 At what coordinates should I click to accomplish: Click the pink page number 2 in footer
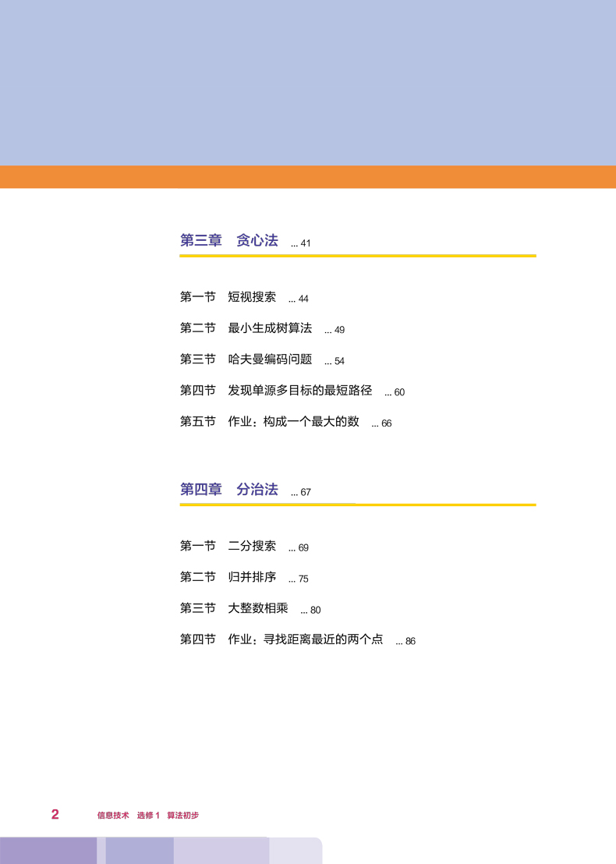[55, 814]
